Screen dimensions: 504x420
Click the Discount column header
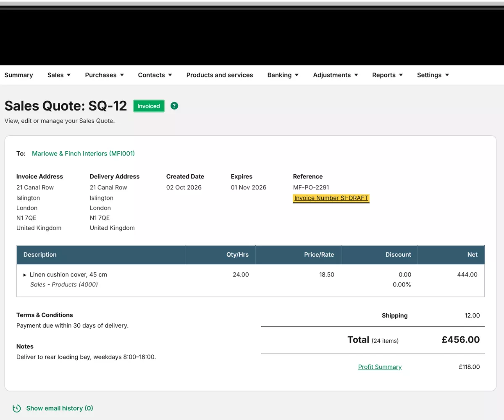(x=379, y=255)
